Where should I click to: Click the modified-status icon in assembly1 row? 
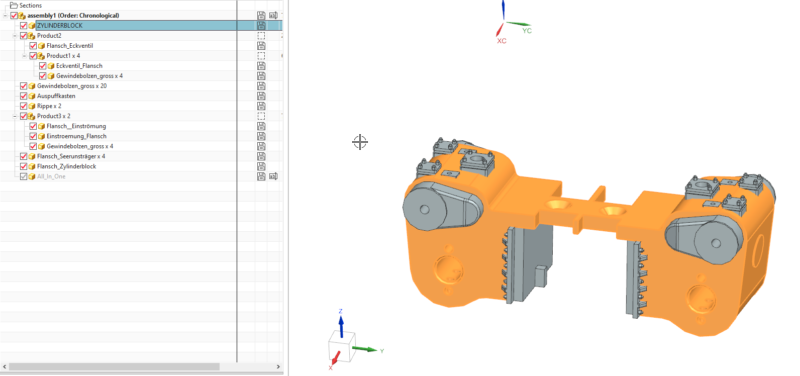(x=273, y=15)
